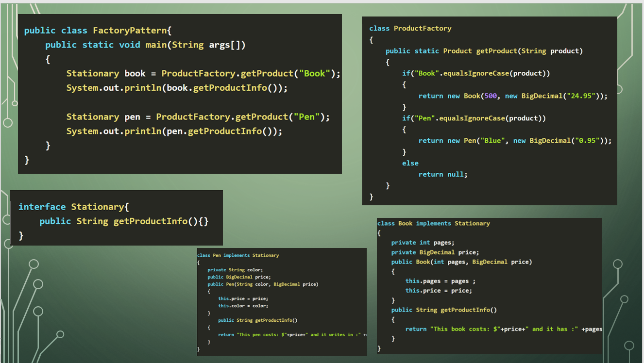Select the "return null;" statement
This screenshot has height=363, width=644.
(x=443, y=175)
